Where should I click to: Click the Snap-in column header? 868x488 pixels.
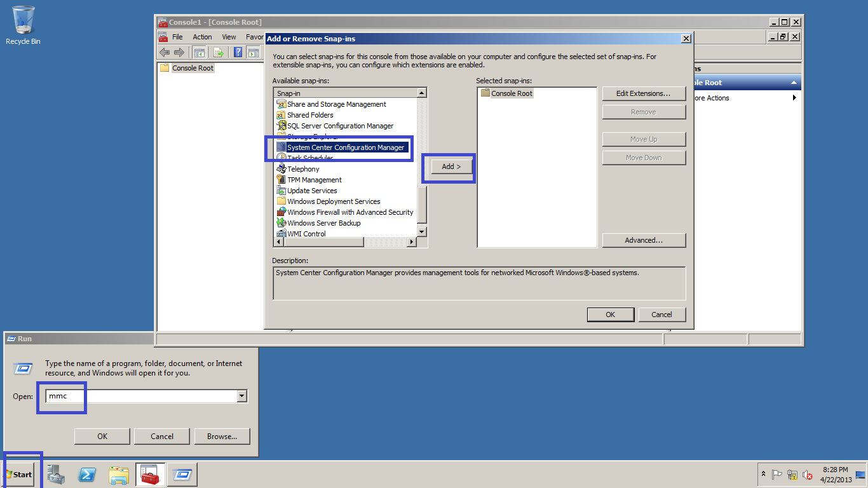coord(345,93)
